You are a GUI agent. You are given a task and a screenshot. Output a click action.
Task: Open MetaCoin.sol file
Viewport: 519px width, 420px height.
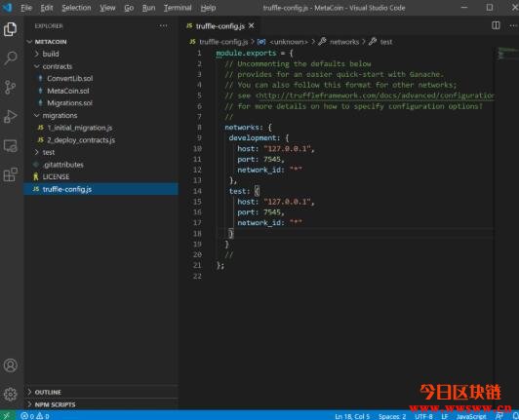pyautogui.click(x=100, y=91)
